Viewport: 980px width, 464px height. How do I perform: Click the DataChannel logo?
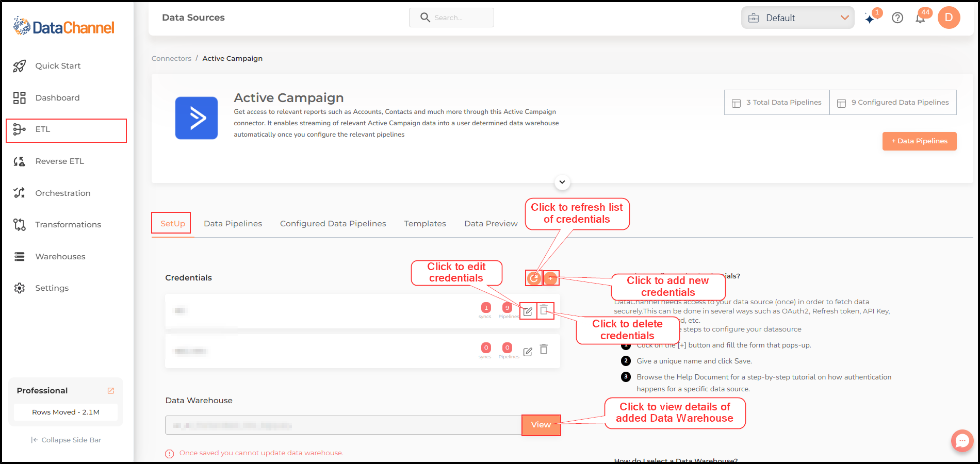64,26
